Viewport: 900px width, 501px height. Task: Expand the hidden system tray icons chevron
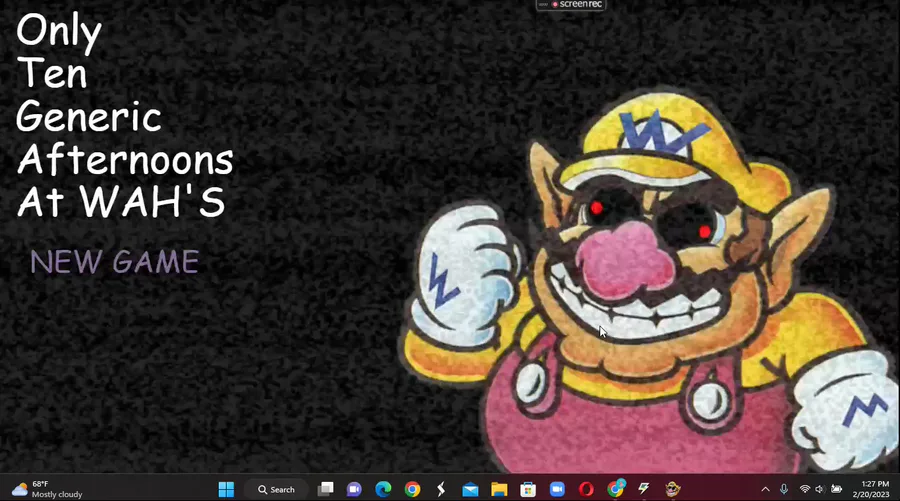pyautogui.click(x=765, y=490)
